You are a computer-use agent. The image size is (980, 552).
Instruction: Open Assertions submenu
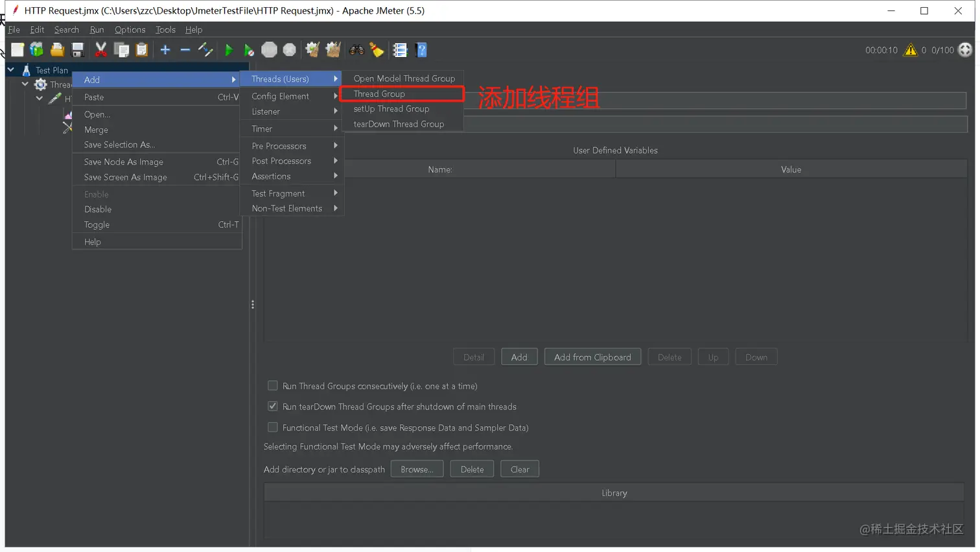click(x=292, y=176)
